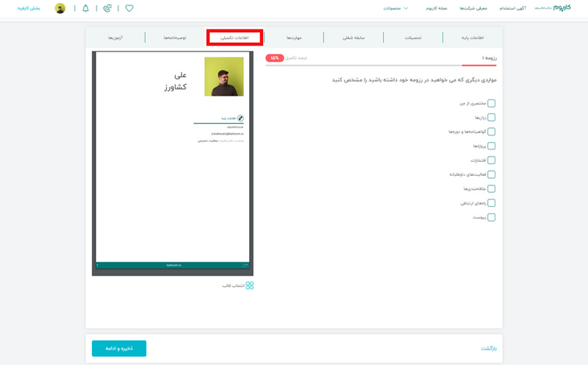
Task: Open the chat messages icon
Action: 107,8
